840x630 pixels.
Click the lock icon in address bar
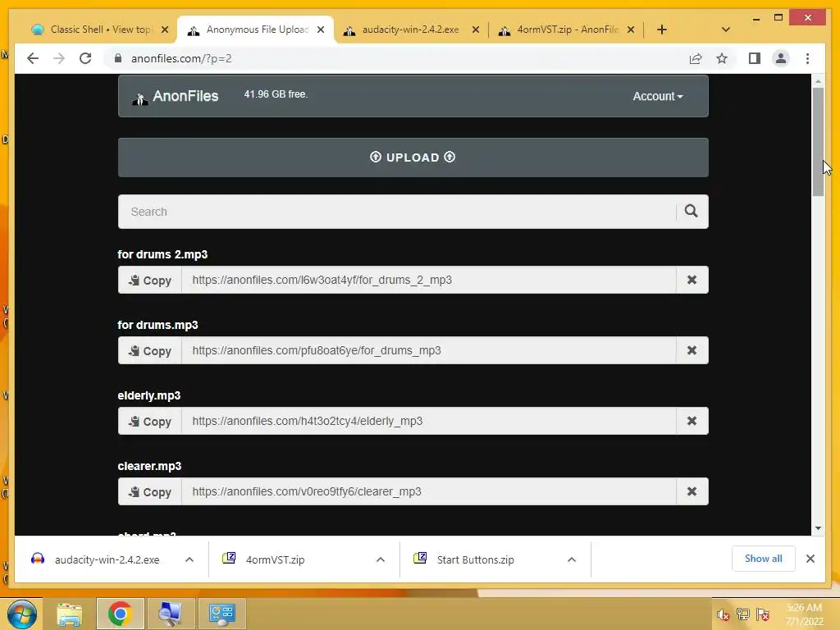[x=118, y=58]
